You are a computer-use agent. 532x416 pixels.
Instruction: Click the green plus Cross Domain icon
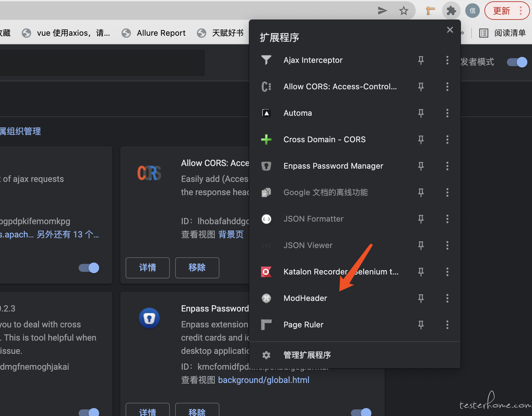[x=266, y=140]
